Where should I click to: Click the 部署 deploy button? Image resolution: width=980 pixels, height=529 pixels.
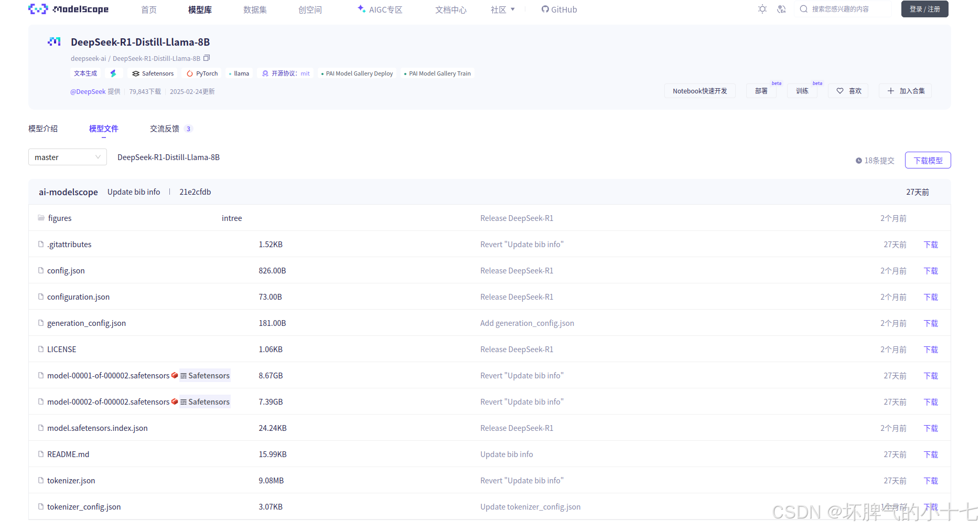point(761,91)
